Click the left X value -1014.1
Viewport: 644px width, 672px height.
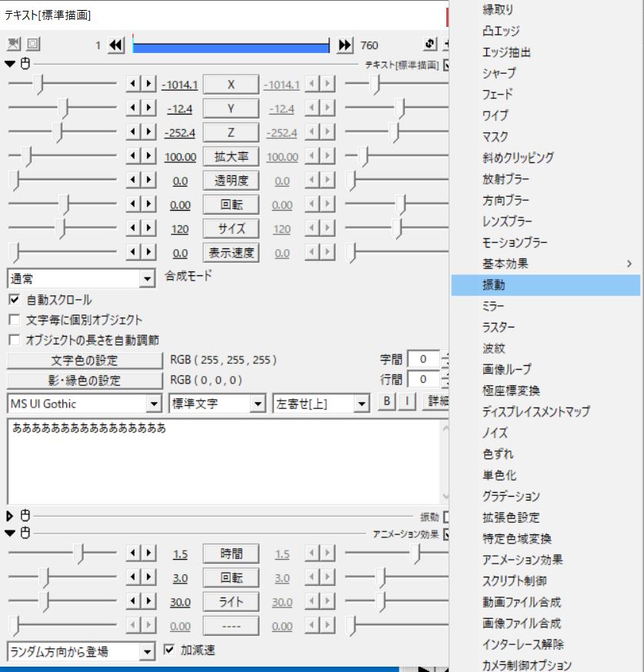(179, 85)
